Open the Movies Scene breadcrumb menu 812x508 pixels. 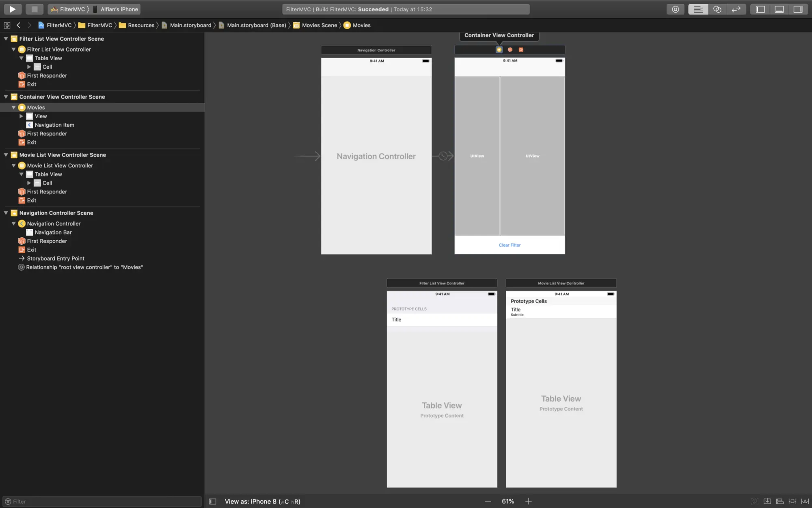[319, 25]
